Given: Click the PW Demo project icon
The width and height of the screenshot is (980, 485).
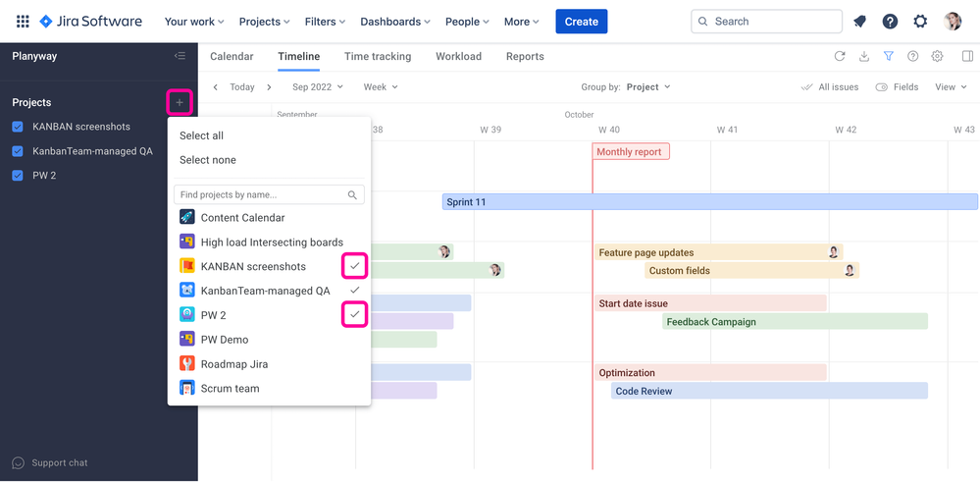Looking at the screenshot, I should pyautogui.click(x=186, y=339).
